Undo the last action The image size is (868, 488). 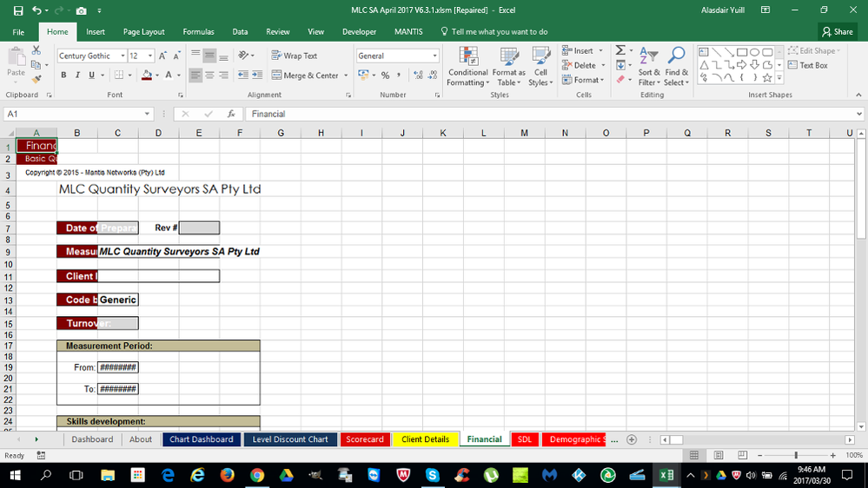click(36, 10)
